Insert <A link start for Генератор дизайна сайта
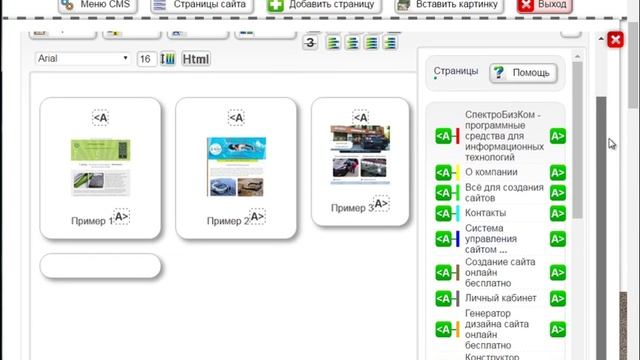This screenshot has height=360, width=640. click(443, 329)
